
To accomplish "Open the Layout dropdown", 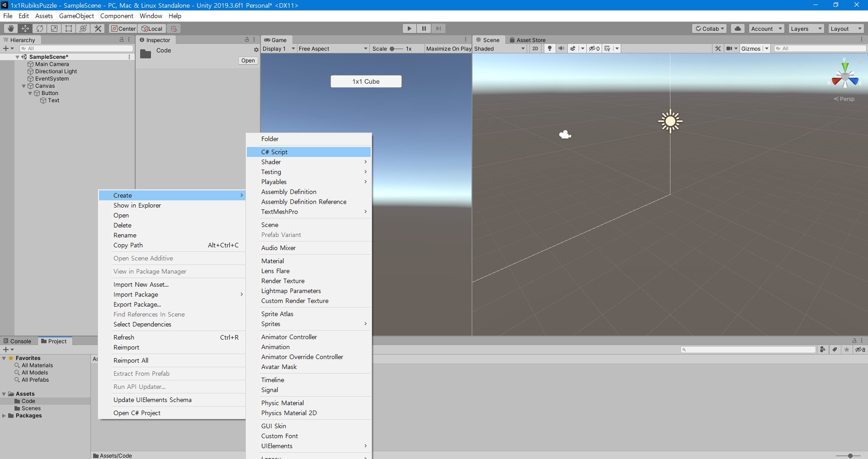I will 846,28.
